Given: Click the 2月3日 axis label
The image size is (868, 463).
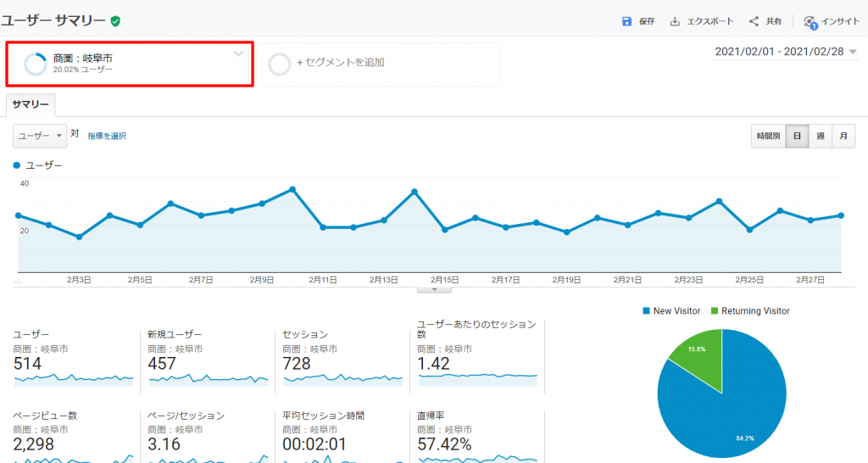Looking at the screenshot, I should [79, 280].
